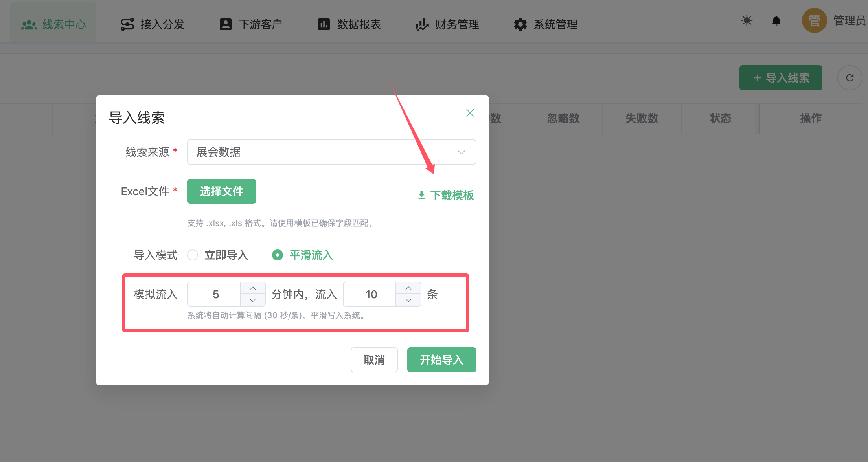Decrease the minutes value with down arrow
Image resolution: width=868 pixels, height=462 pixels.
pyautogui.click(x=253, y=300)
